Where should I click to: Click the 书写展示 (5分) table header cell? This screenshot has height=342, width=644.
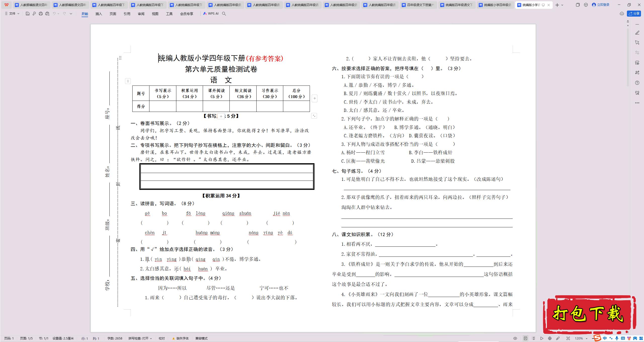pos(163,94)
